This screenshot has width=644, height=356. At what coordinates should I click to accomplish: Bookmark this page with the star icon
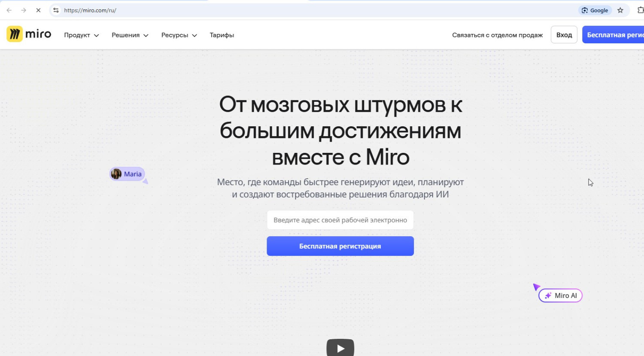(620, 10)
